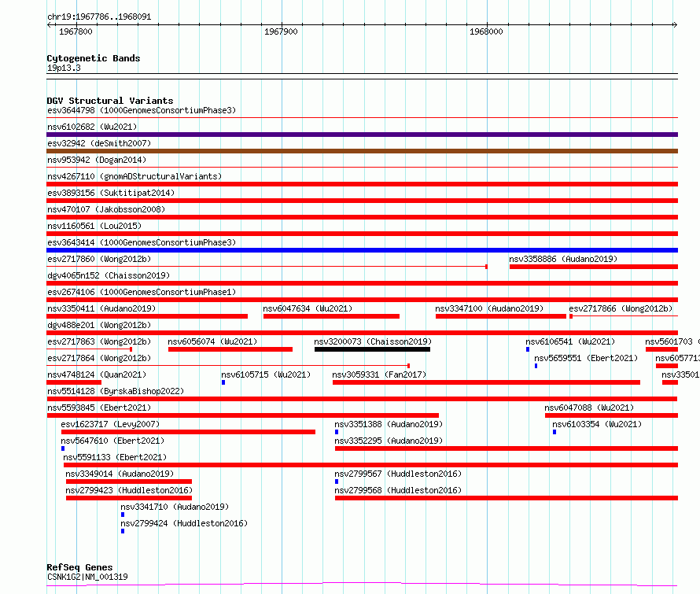The height and width of the screenshot is (594, 700).
Task: Open nsv2799568 (Huddleston2016) label
Action: point(398,490)
